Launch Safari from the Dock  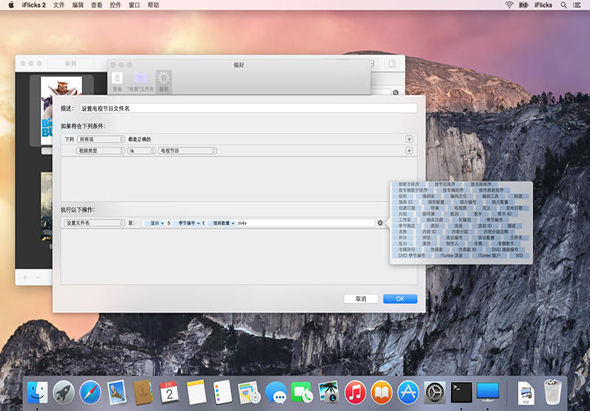(90, 392)
